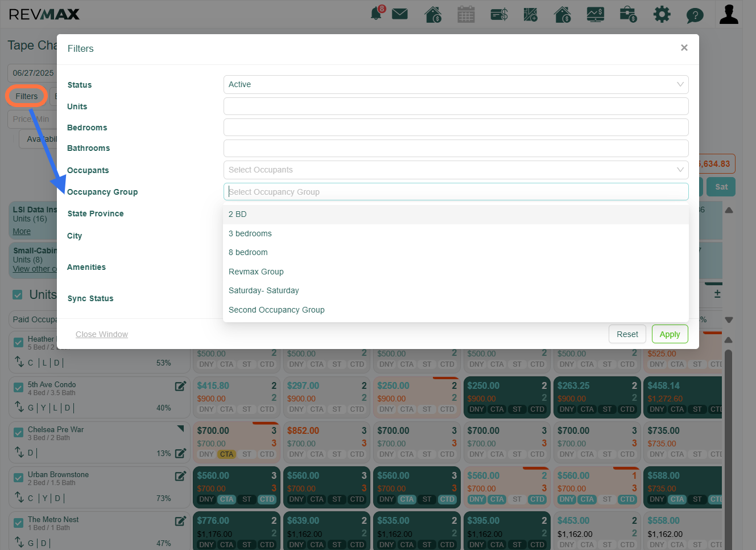The width and height of the screenshot is (756, 550).
Task: Click the edit icon for The Metro Nest
Action: (x=180, y=521)
